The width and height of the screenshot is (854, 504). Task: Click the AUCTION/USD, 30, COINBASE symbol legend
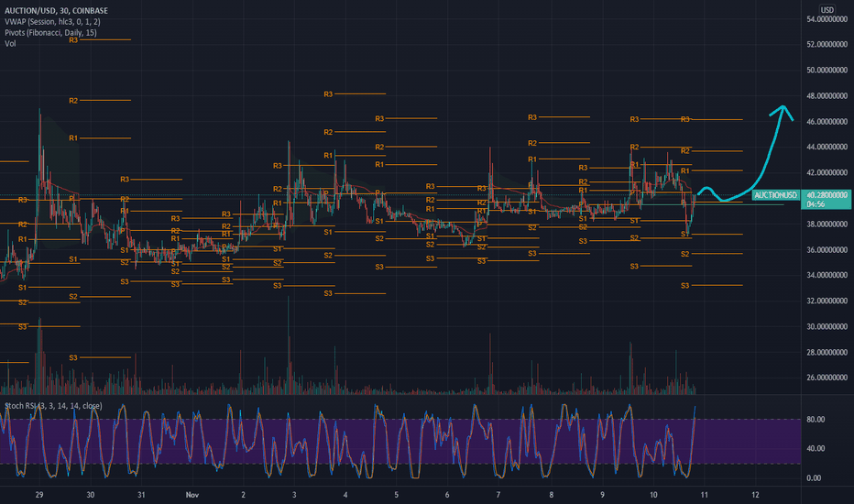pos(56,10)
